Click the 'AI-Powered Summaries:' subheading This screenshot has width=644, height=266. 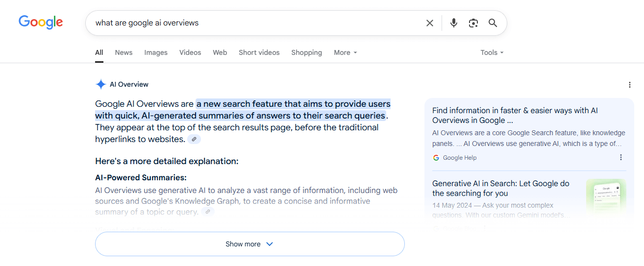(x=141, y=177)
